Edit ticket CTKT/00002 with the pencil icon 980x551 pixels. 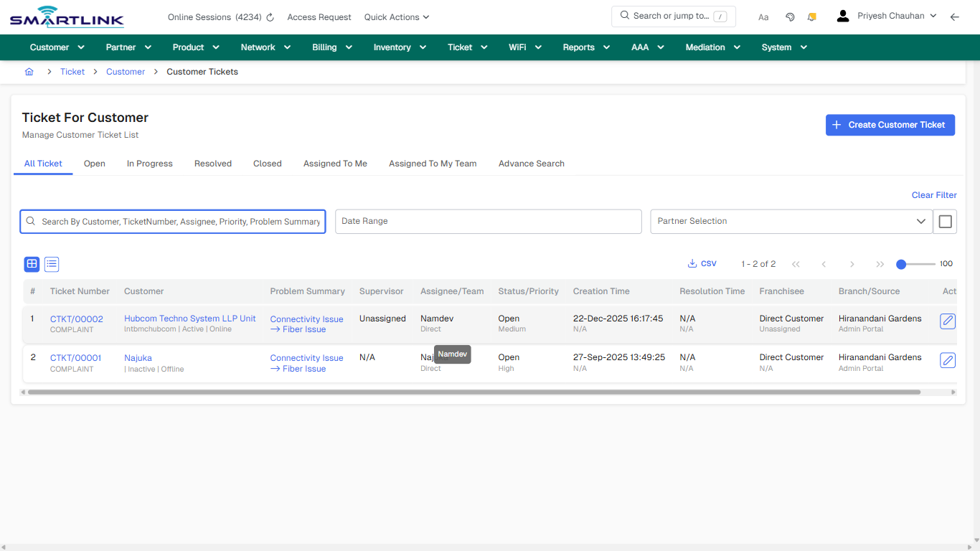coord(947,321)
